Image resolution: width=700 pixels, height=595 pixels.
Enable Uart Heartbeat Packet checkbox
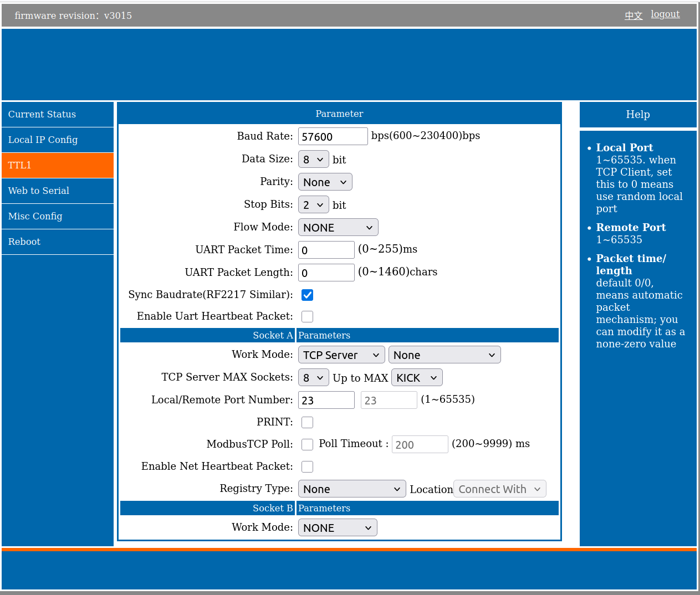click(307, 316)
